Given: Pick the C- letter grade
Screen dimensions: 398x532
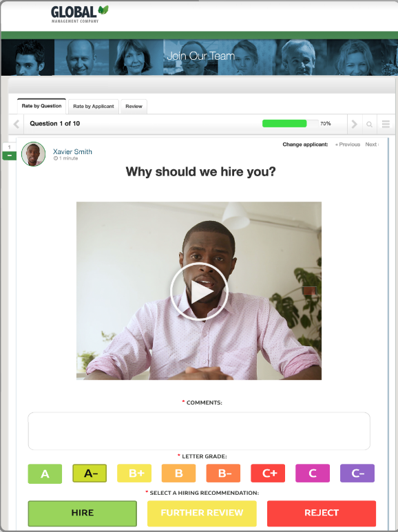Looking at the screenshot, I should [x=357, y=473].
